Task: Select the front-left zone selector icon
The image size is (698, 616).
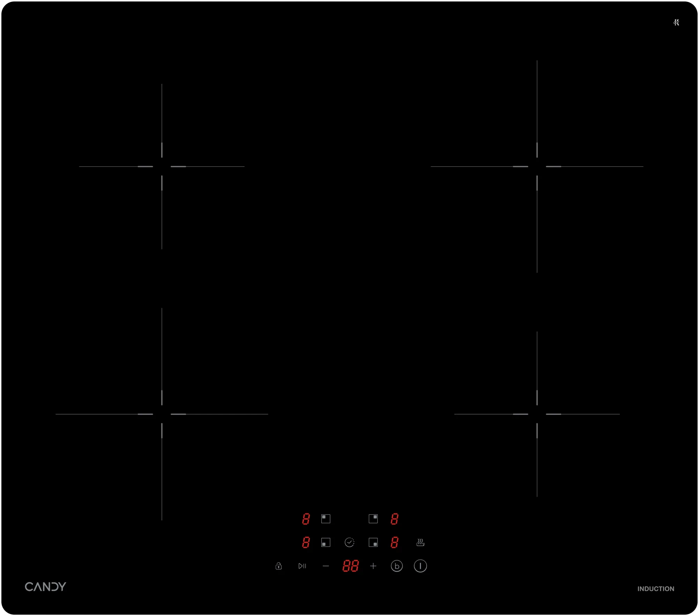Action: pos(326,542)
